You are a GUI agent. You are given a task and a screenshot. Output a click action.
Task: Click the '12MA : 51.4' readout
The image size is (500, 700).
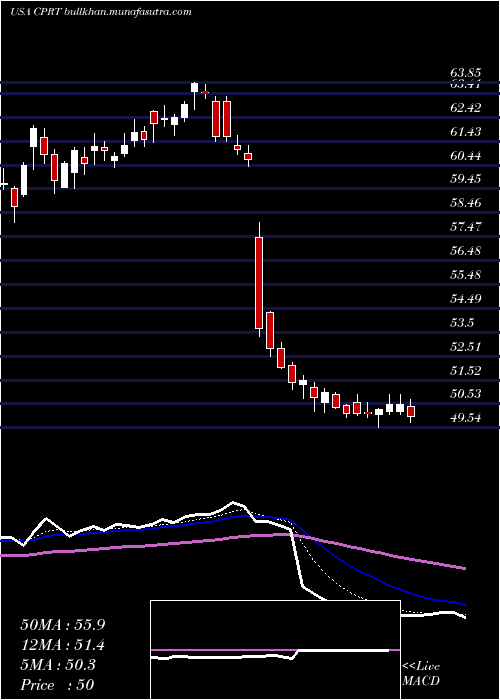(62, 645)
